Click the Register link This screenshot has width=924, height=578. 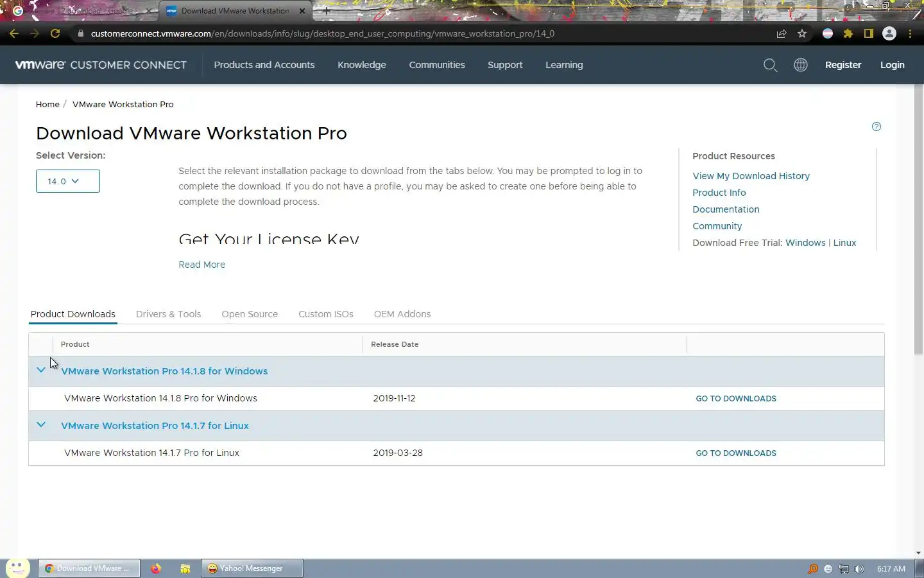point(843,65)
